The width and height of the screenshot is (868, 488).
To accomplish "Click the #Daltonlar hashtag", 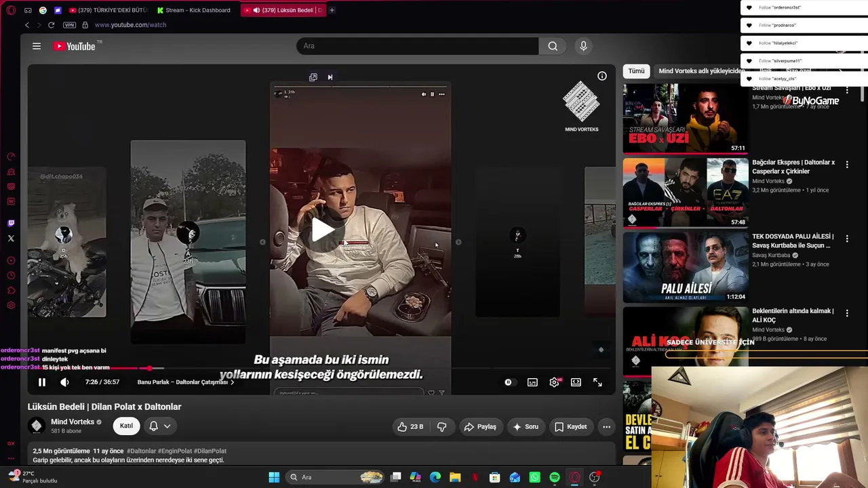I will coord(141,451).
